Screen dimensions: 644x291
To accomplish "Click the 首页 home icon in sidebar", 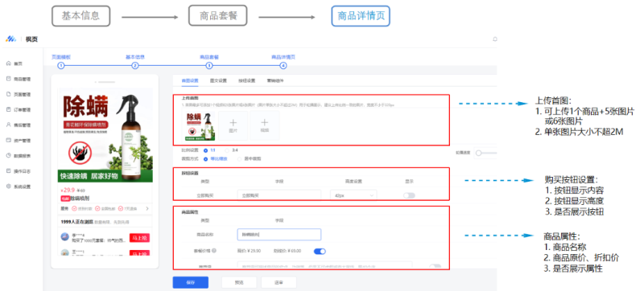I will [x=9, y=64].
